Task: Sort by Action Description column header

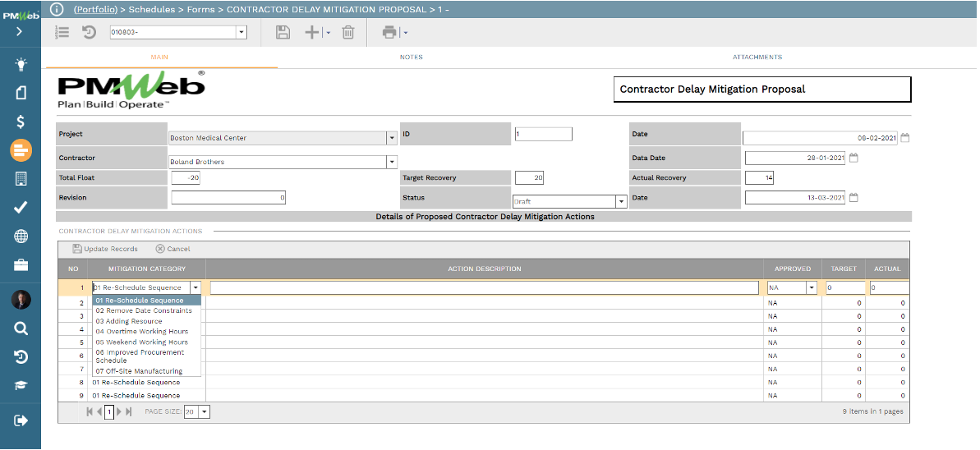Action: click(485, 269)
